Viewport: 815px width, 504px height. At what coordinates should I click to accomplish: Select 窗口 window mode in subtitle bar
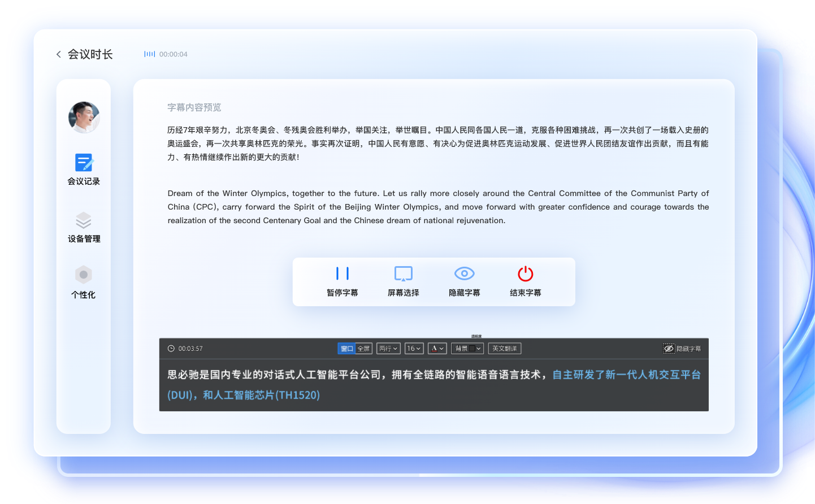click(x=346, y=349)
